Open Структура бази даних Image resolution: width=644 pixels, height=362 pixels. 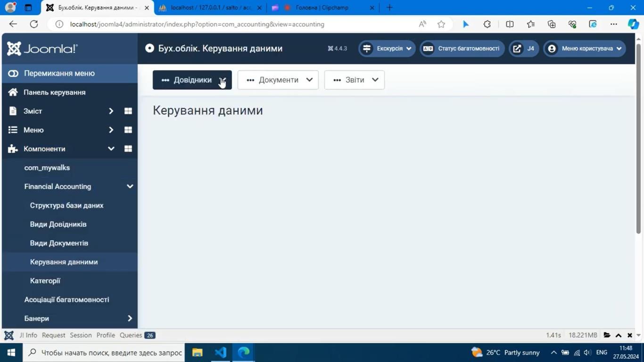pos(67,206)
